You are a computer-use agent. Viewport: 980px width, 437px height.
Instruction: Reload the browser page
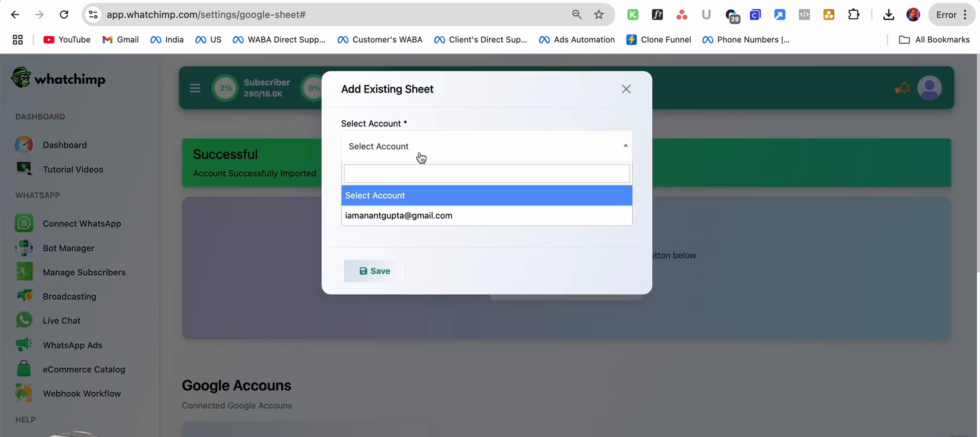pos(64,15)
